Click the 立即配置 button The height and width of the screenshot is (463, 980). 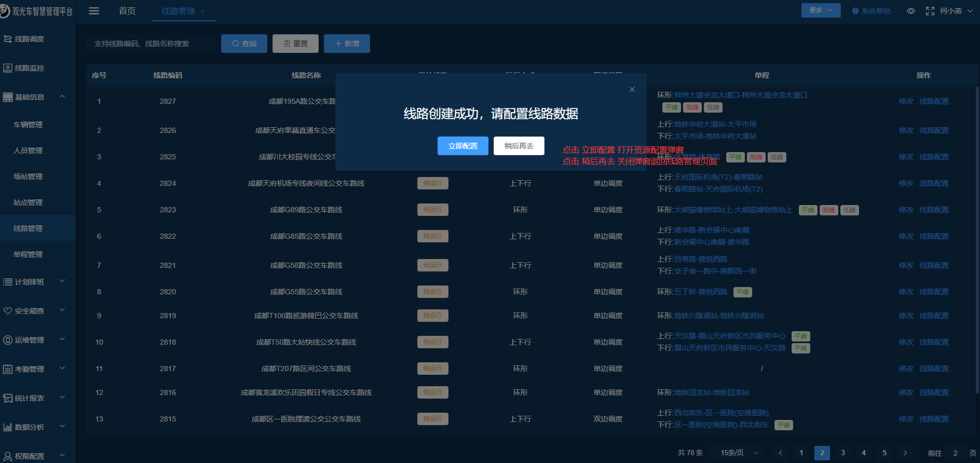pos(462,146)
